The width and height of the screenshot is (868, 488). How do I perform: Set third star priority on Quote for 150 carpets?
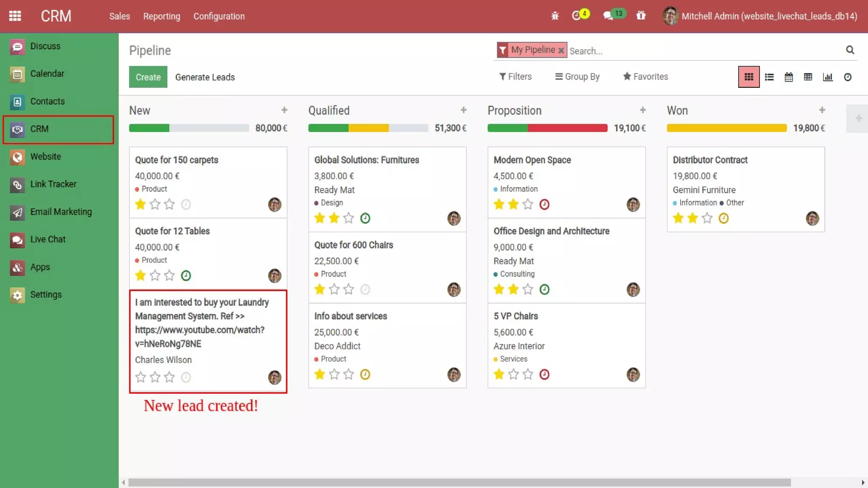click(x=170, y=205)
